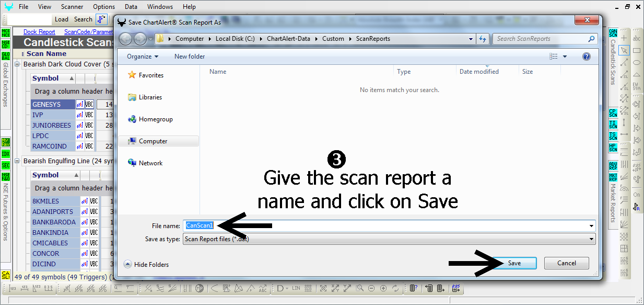Image resolution: width=644 pixels, height=305 pixels.
Task: Select the ellipse drawing tool
Action: click(x=637, y=62)
